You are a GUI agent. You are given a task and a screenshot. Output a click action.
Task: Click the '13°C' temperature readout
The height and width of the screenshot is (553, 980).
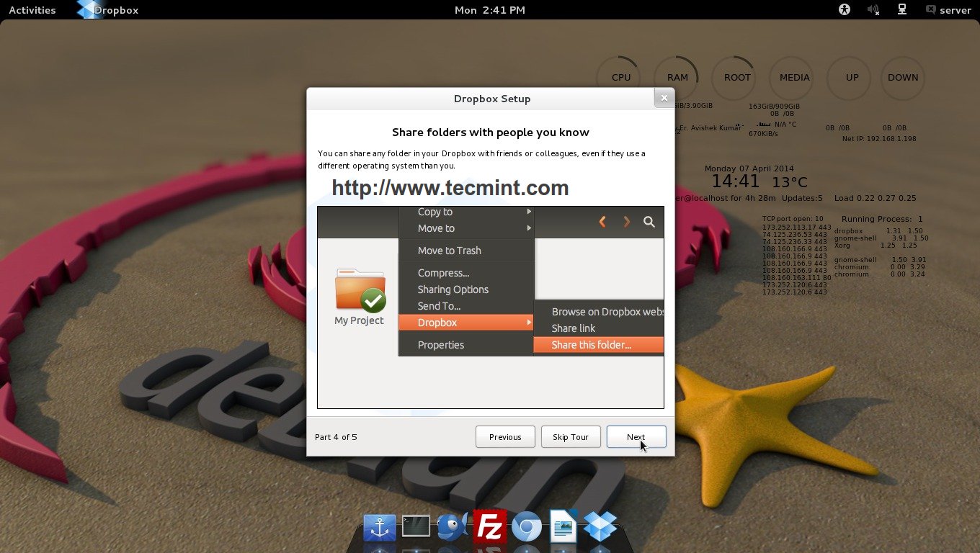790,182
